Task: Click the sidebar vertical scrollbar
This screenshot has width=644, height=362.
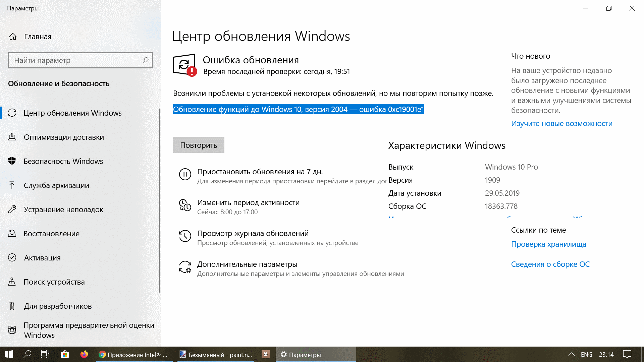Action: (159, 200)
